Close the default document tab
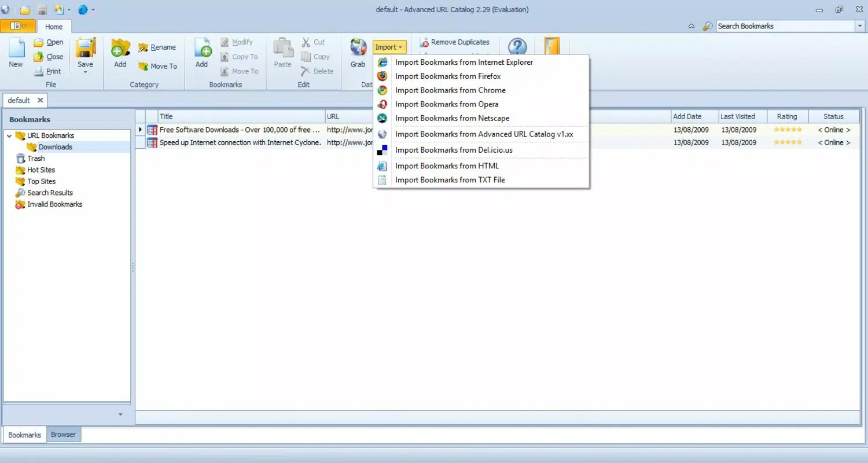The image size is (868, 463). click(41, 100)
